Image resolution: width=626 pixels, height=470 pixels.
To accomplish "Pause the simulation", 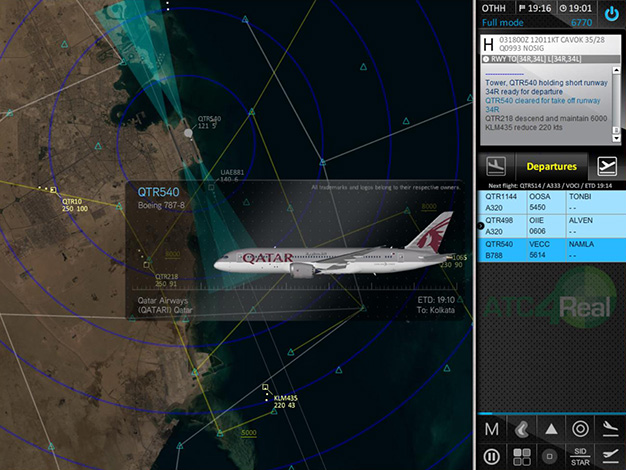I will [492, 456].
